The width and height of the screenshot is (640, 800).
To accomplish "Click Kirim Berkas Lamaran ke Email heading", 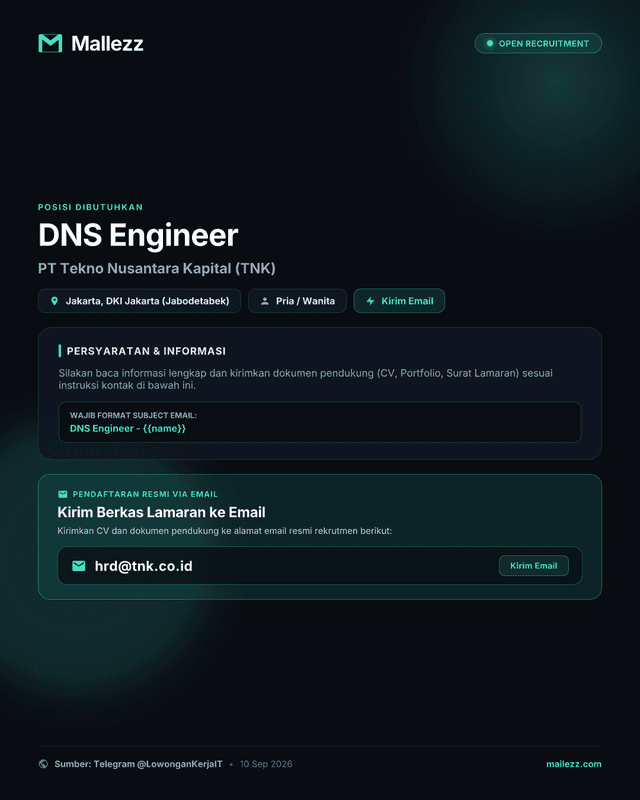I will [x=161, y=512].
